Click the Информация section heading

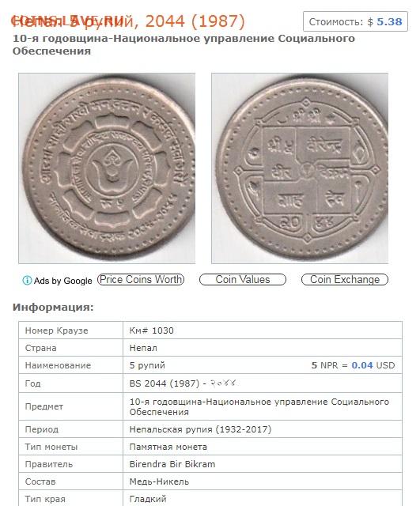pyautogui.click(x=53, y=308)
